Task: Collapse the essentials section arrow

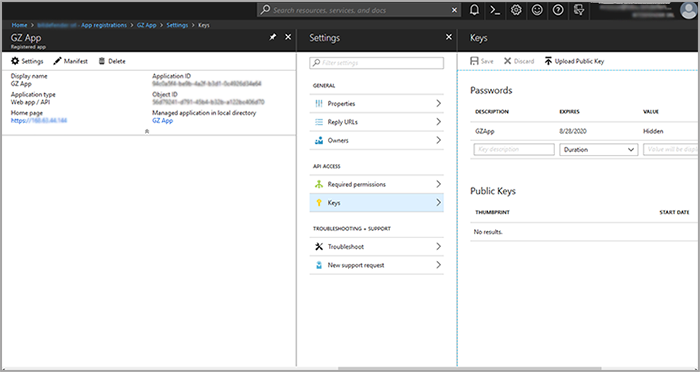Action: 147,131
